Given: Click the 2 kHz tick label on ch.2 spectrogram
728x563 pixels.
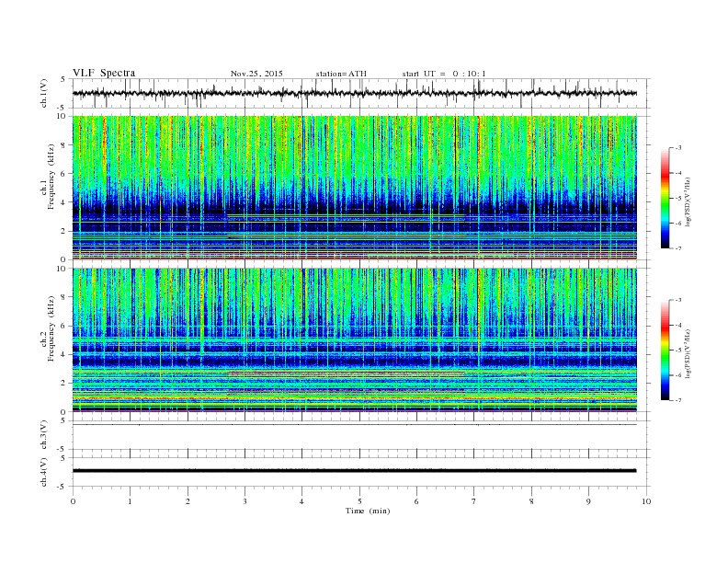Looking at the screenshot, I should (x=63, y=384).
